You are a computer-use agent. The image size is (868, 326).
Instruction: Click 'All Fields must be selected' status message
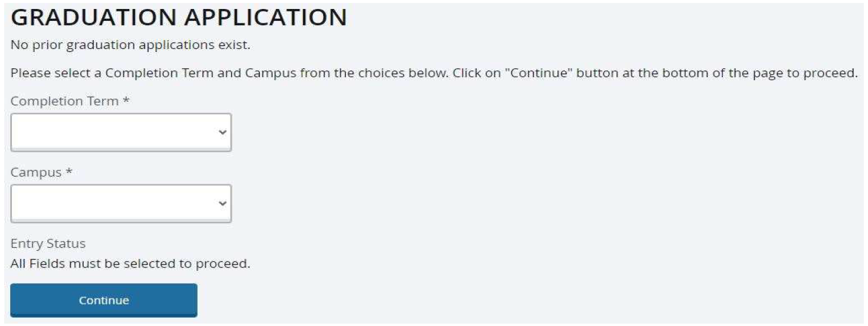coord(130,264)
